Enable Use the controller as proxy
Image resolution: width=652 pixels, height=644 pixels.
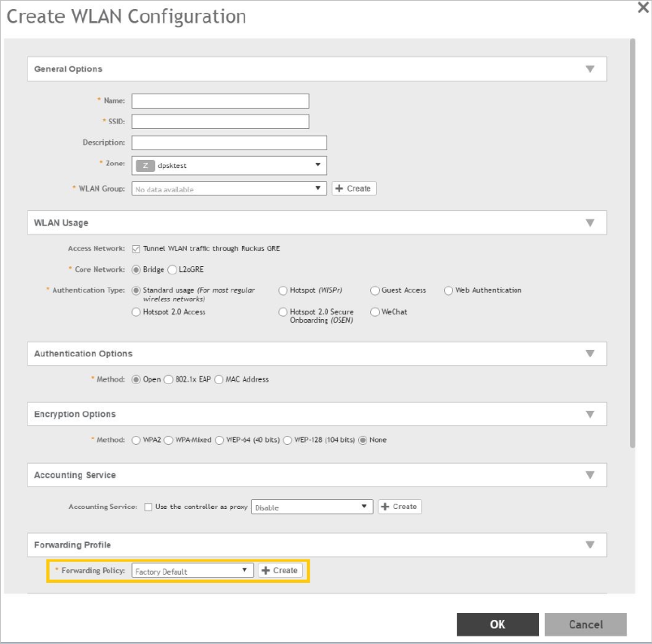click(148, 507)
